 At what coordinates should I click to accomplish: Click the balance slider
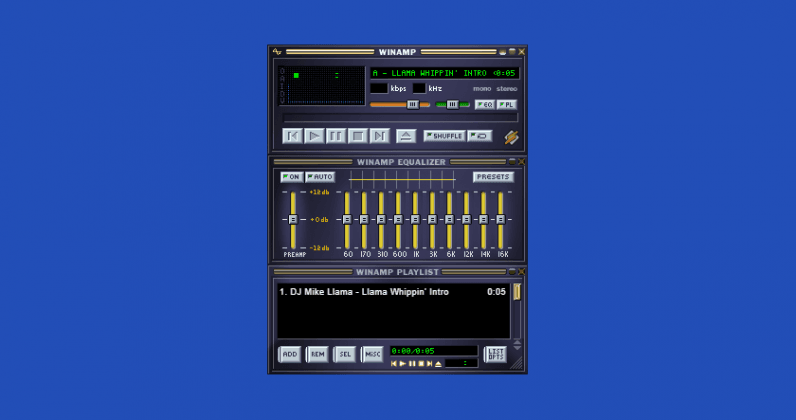point(452,105)
